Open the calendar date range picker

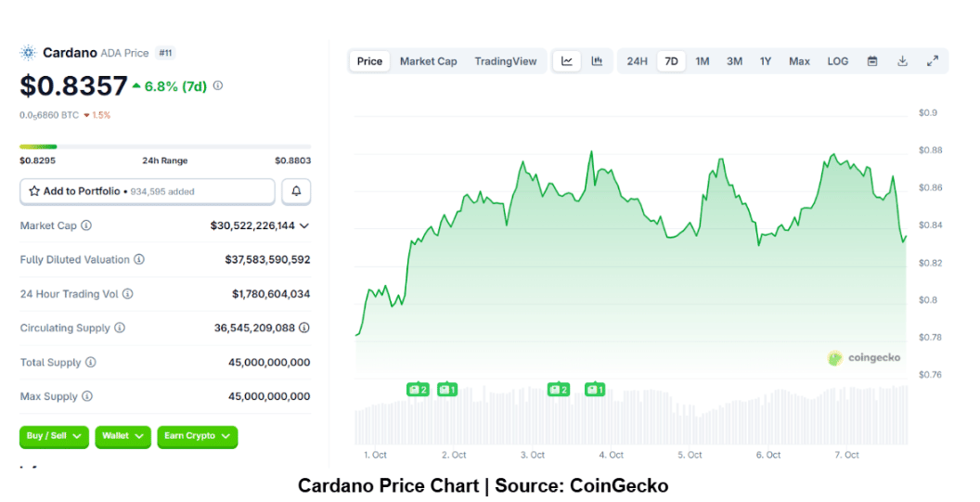click(872, 61)
